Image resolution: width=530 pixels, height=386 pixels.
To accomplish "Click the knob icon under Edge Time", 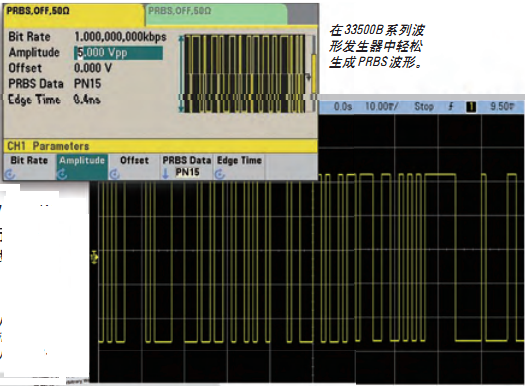I will [x=219, y=174].
